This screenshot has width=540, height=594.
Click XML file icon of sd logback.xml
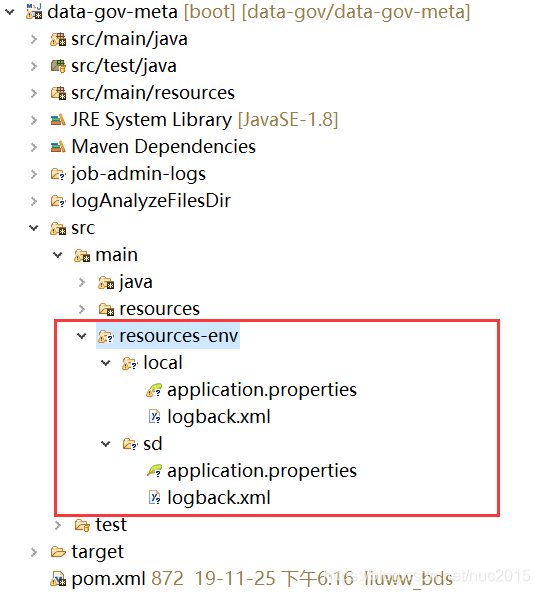pos(154,498)
